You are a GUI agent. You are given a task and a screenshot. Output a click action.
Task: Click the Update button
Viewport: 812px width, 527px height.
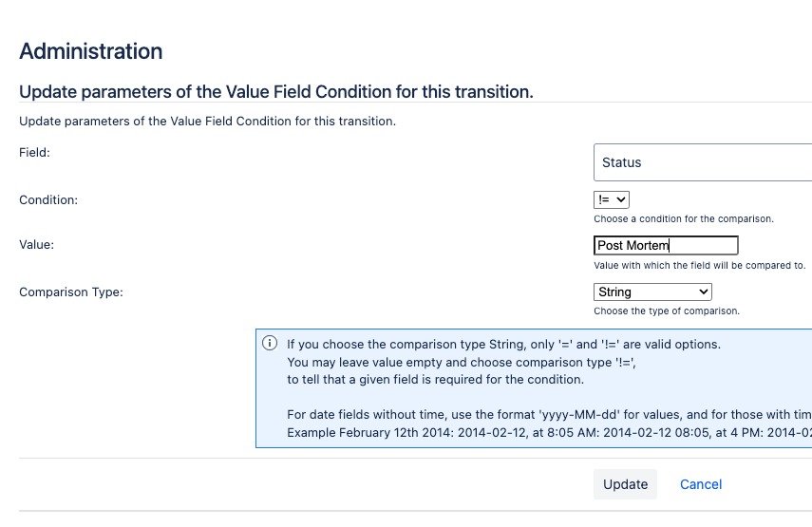click(625, 484)
